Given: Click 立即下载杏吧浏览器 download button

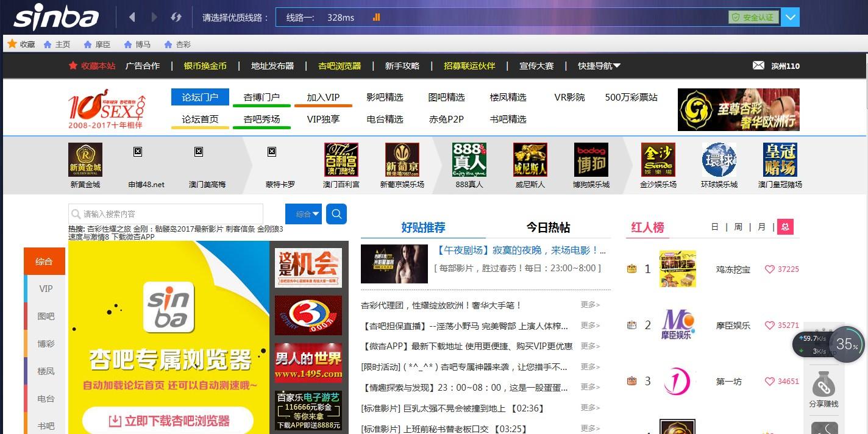Looking at the screenshot, I should coord(168,421).
